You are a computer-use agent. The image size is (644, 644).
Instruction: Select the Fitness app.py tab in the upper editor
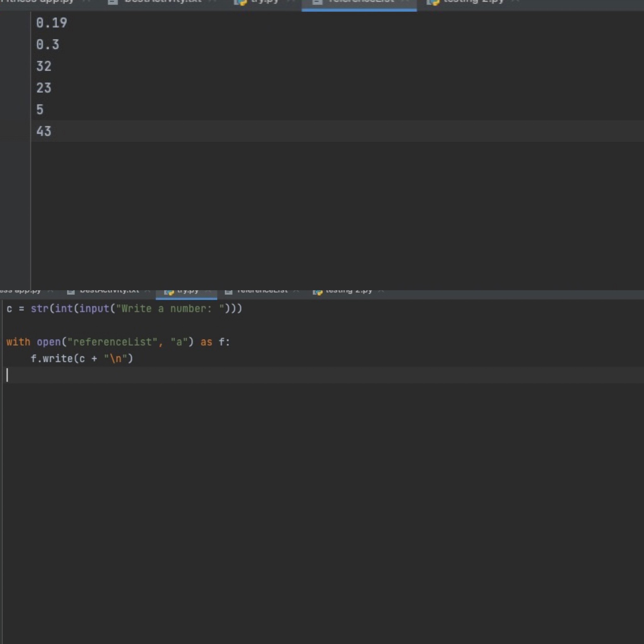point(37,2)
